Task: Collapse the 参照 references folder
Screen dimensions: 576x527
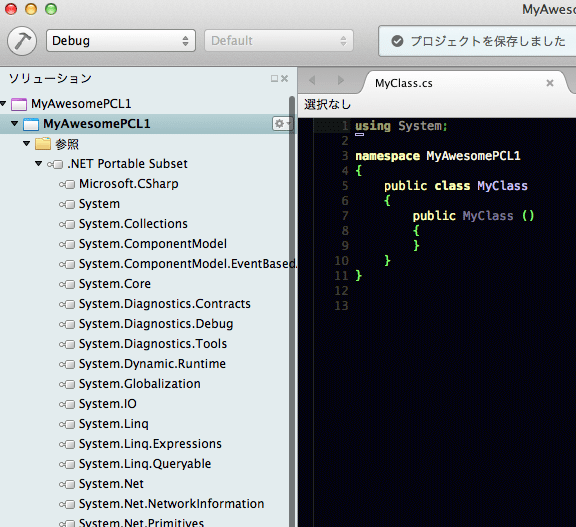Action: (26, 143)
